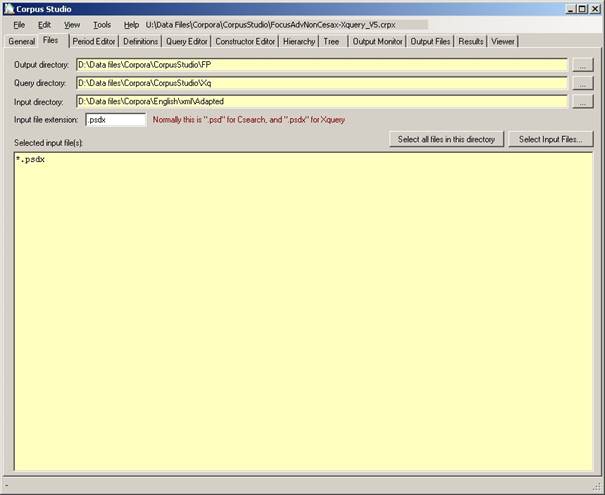Click the Corpus Studio title bar icon
Viewport: 605px width, 495px height.
(x=9, y=8)
